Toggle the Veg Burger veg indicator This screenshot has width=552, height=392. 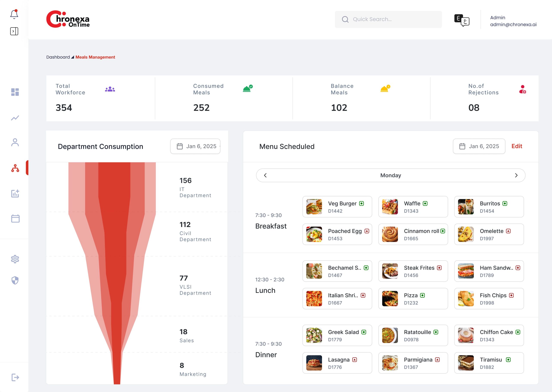(361, 204)
